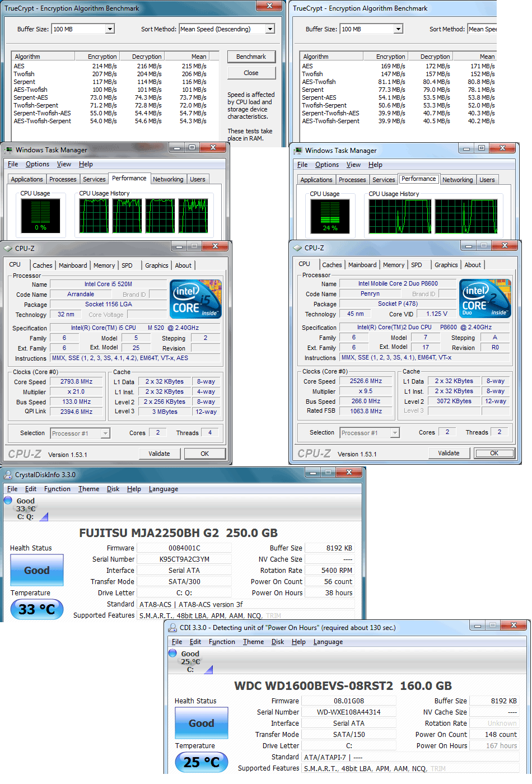Click OK in the Core i5 CPU-Z window
The image size is (532, 784).
tap(205, 454)
